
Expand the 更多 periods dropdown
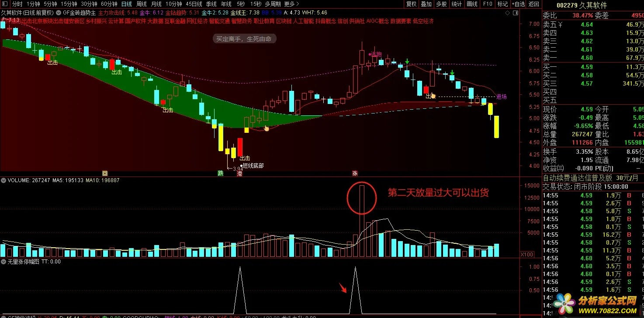(291, 4)
